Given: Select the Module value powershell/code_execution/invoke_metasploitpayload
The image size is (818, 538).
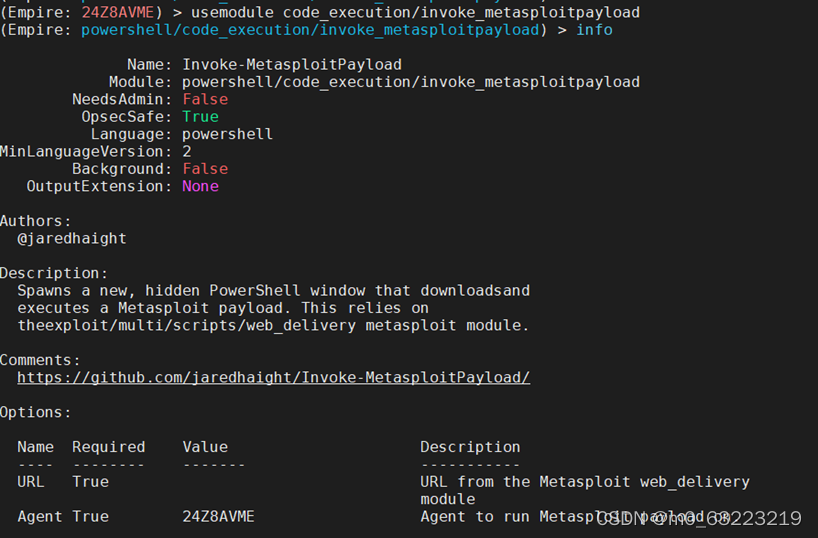Looking at the screenshot, I should point(411,82).
